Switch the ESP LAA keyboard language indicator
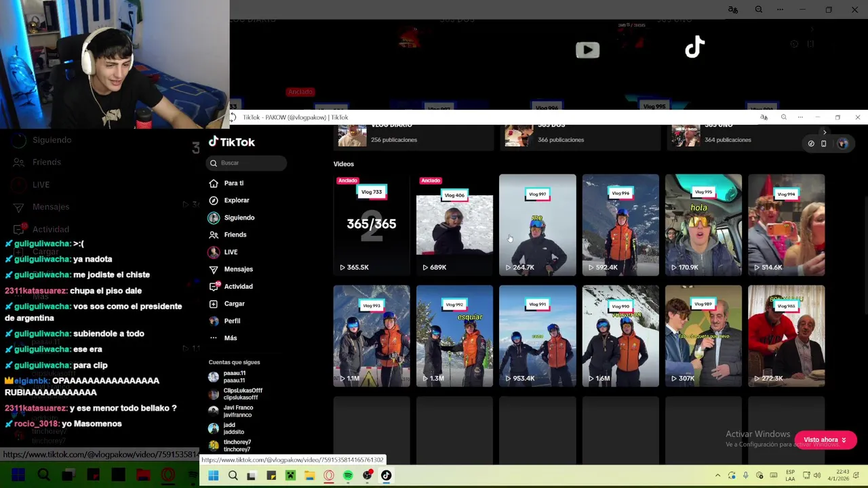The image size is (868, 488). (x=791, y=476)
